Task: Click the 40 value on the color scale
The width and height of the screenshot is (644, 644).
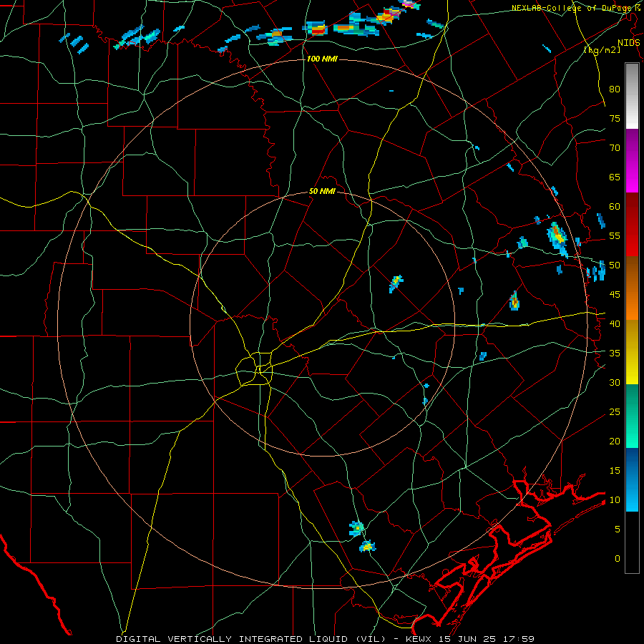Action: [615, 323]
